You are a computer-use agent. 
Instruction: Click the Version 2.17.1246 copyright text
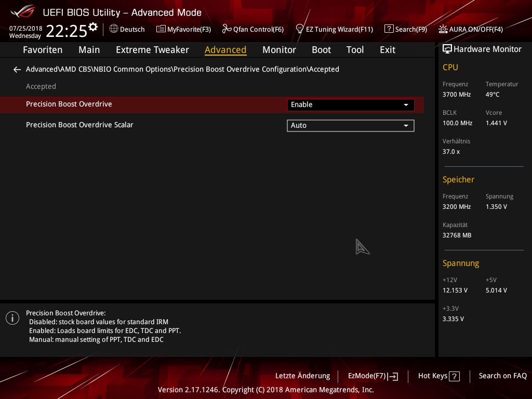(265, 390)
